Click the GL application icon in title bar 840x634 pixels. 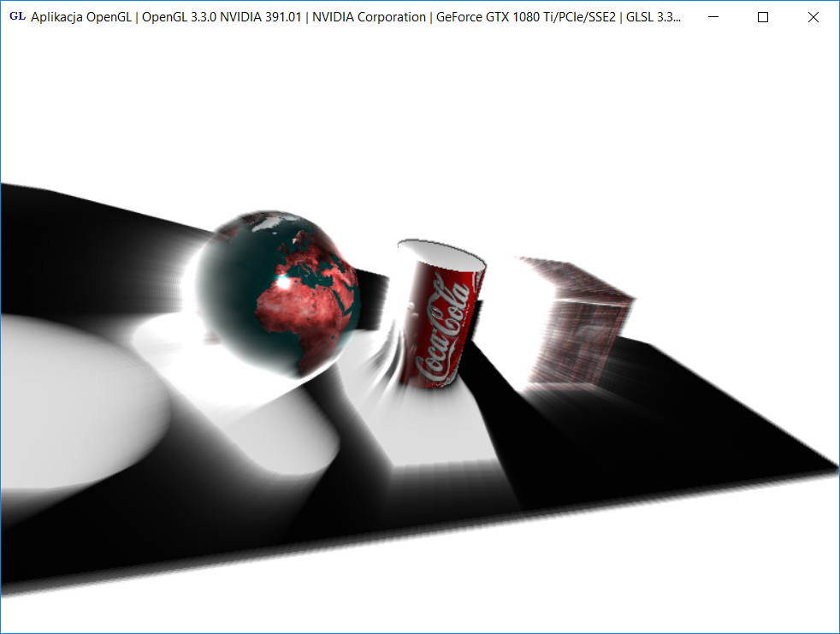tap(16, 17)
